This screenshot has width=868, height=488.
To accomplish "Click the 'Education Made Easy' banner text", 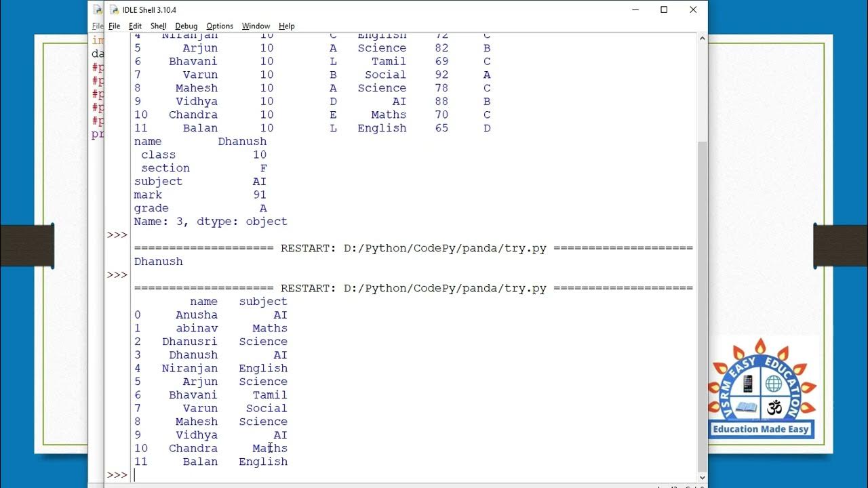I will (760, 429).
